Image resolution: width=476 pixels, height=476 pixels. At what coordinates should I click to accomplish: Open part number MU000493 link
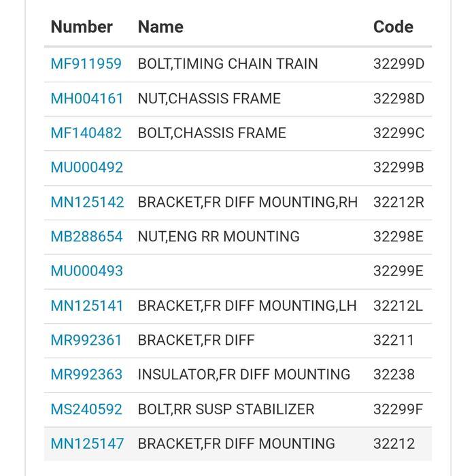coord(87,271)
